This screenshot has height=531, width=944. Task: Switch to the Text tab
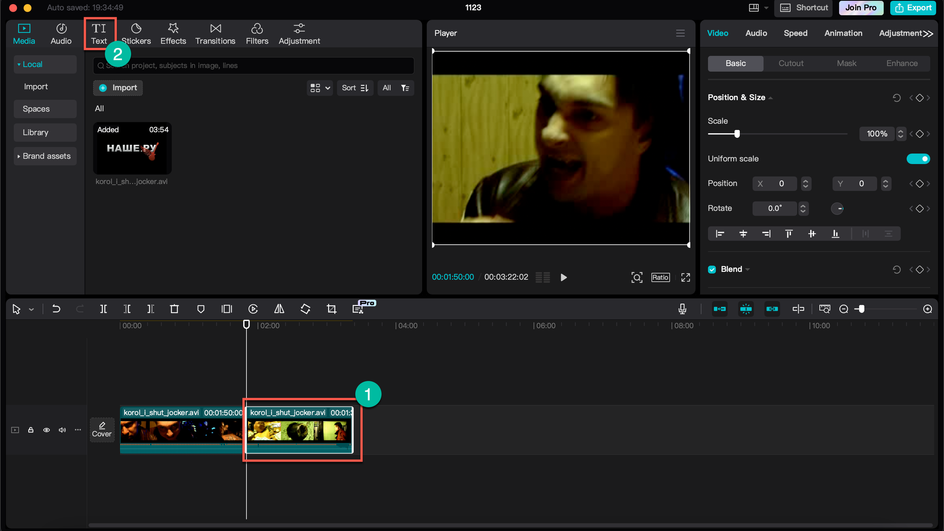pyautogui.click(x=99, y=34)
